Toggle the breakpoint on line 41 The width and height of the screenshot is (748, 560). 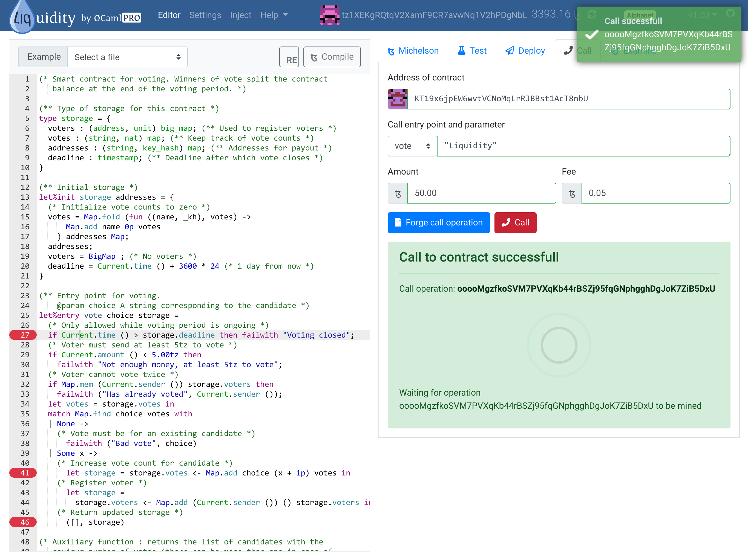[23, 473]
